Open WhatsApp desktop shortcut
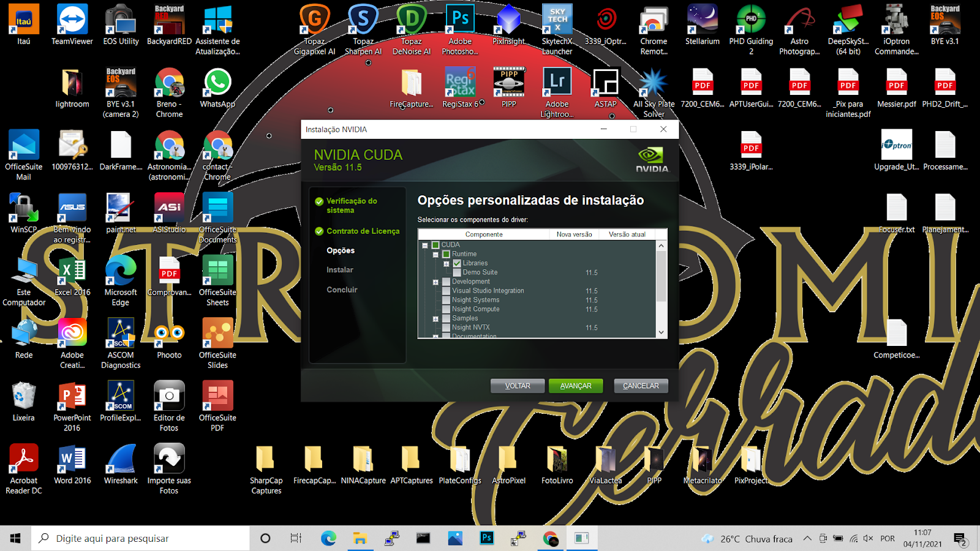 (x=217, y=88)
